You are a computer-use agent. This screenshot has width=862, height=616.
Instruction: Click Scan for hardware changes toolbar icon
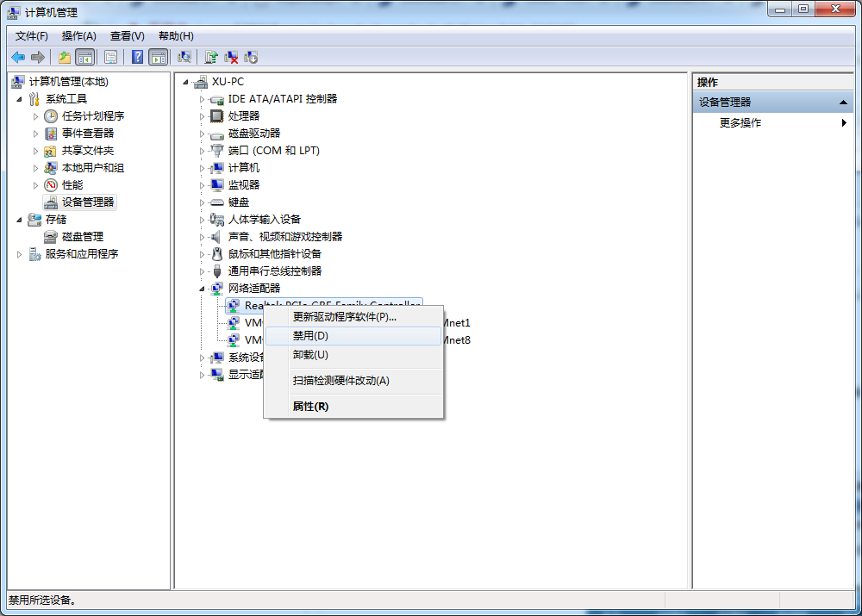(x=184, y=57)
